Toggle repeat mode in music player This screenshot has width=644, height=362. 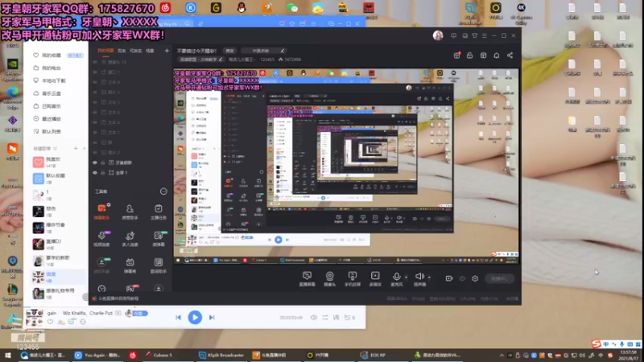tap(325, 317)
